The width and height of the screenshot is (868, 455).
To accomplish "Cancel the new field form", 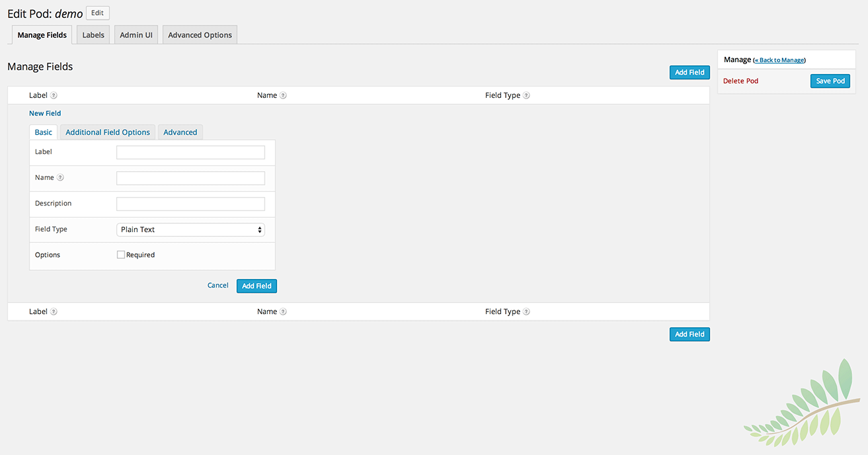I will [x=217, y=286].
